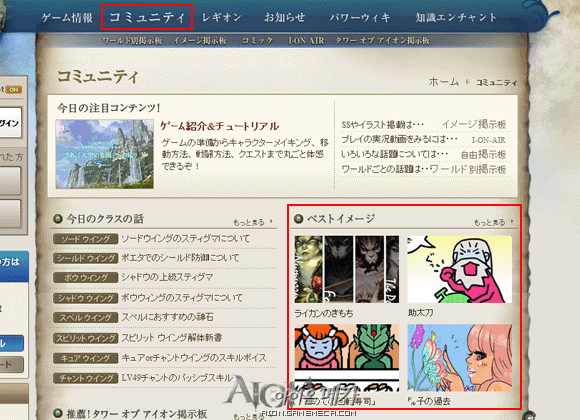Screen dimensions: 580x420
Task: Select the レギオン menu item
Action: 222,17
